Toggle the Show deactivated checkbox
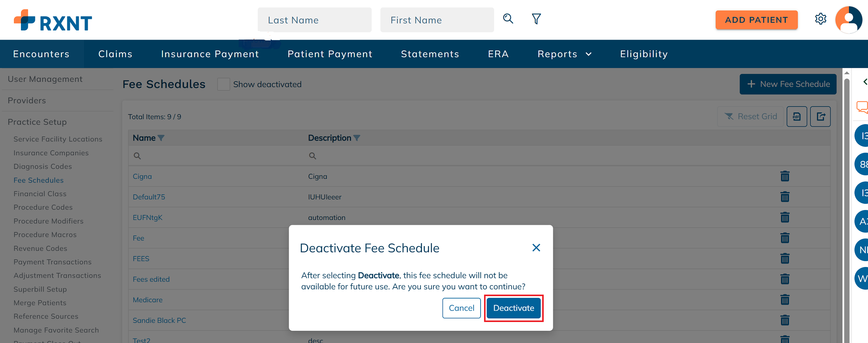Image resolution: width=868 pixels, height=343 pixels. coord(223,84)
